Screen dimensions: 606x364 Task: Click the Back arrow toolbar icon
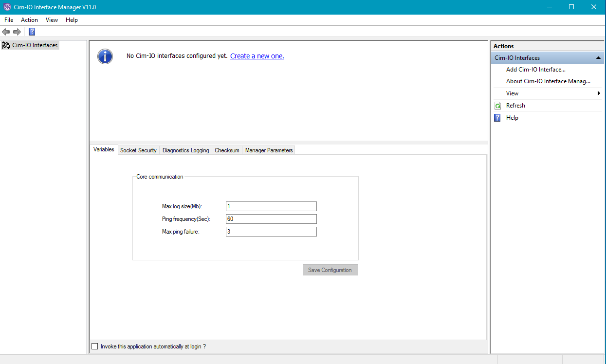[6, 32]
